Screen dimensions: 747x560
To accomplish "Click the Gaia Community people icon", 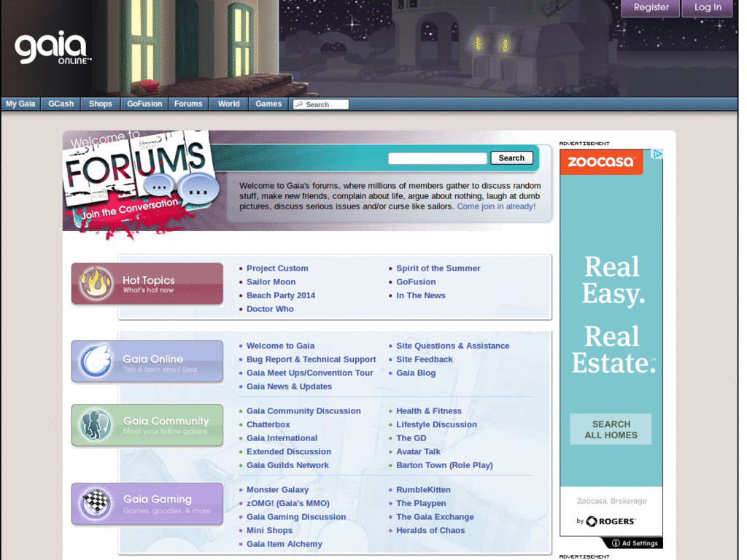I will [x=96, y=425].
